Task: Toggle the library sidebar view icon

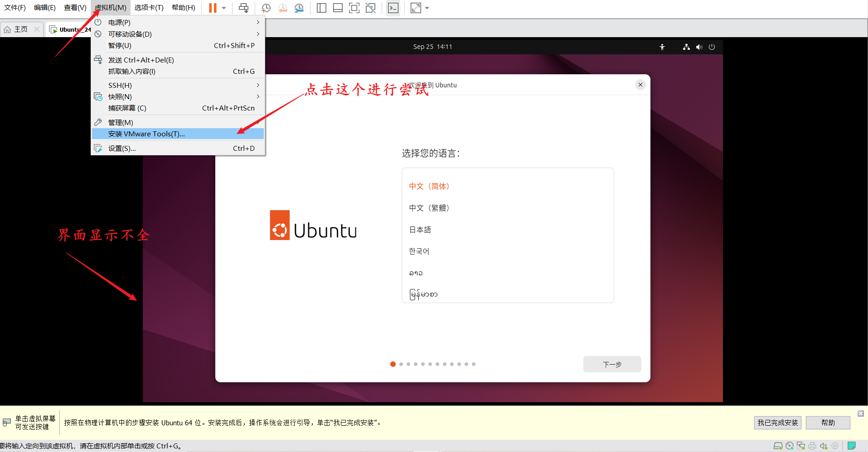Action: (x=321, y=8)
